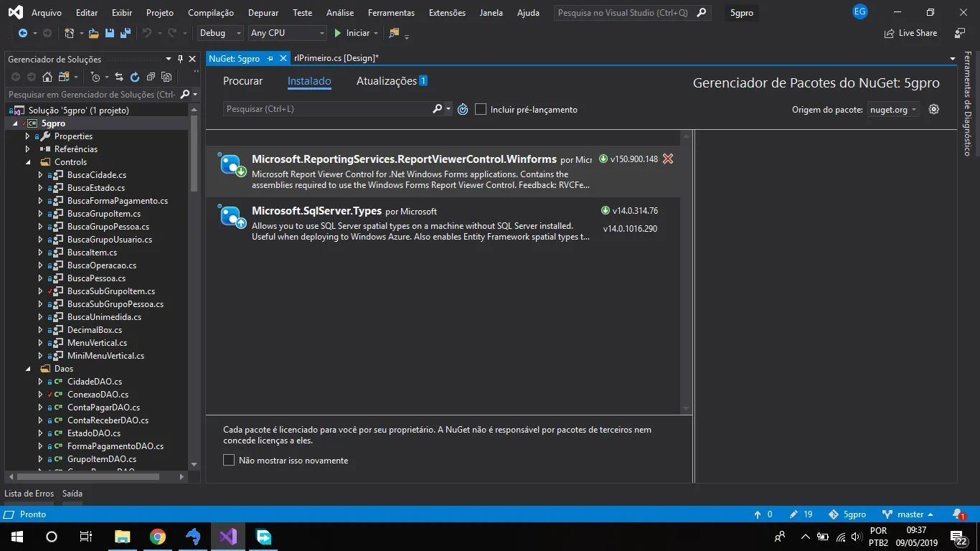Screen dimensions: 980x551
Task: Click the NuGet refresh icon beside search
Action: click(463, 109)
